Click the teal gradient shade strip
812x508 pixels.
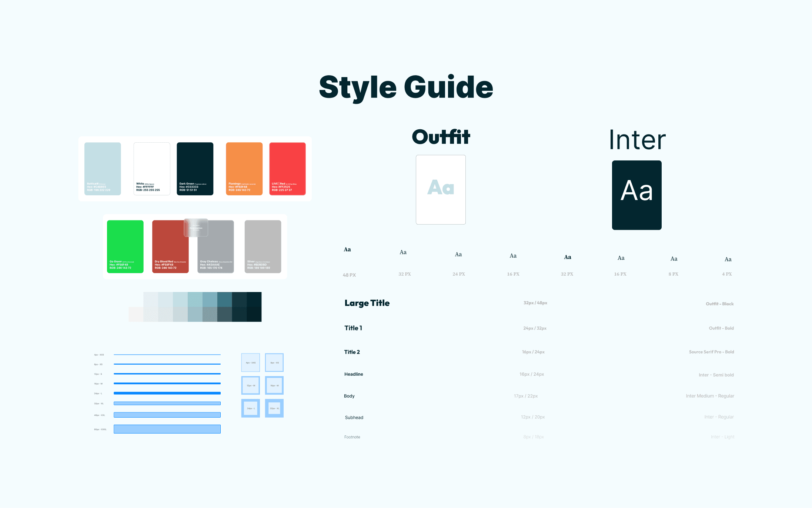pyautogui.click(x=195, y=306)
